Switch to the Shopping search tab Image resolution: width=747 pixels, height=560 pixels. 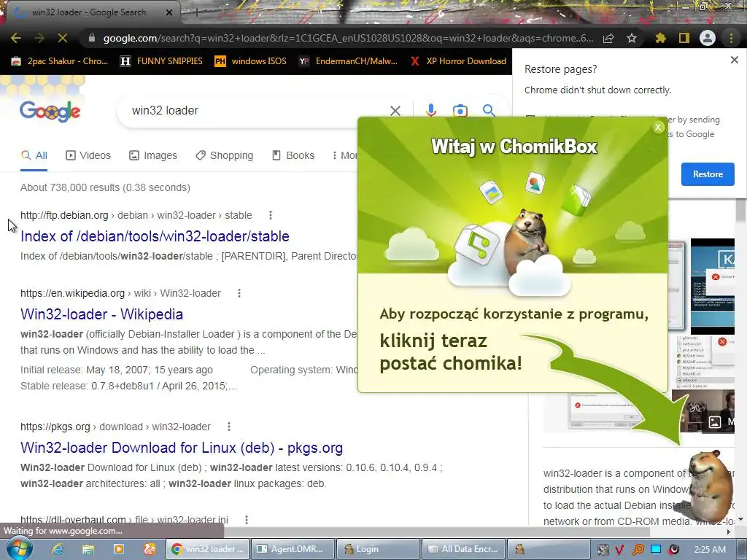click(x=225, y=155)
